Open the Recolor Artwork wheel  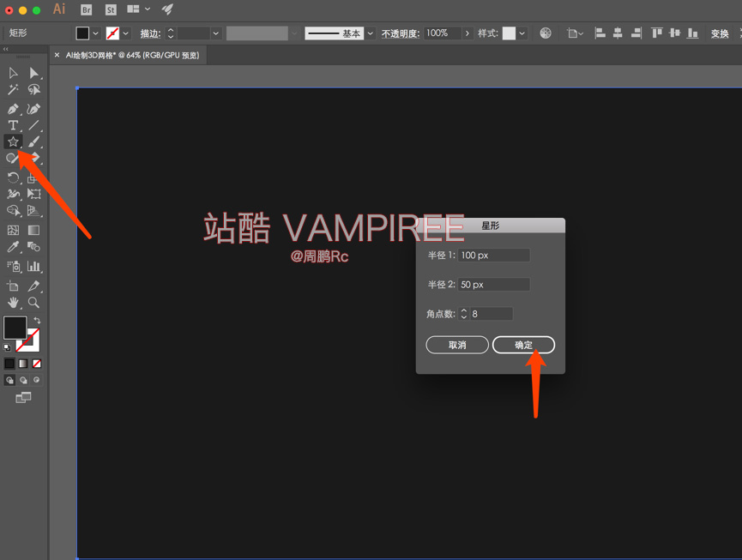(546, 33)
